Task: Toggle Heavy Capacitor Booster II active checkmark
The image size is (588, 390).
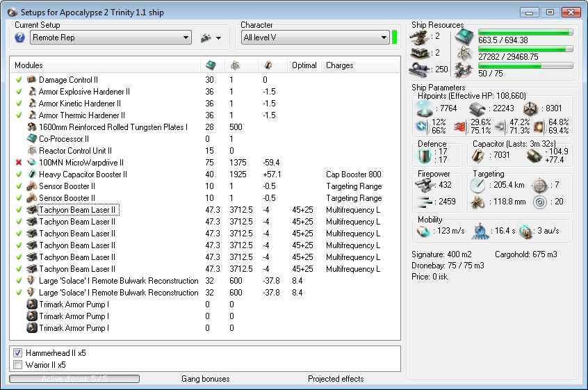Action: click(19, 174)
